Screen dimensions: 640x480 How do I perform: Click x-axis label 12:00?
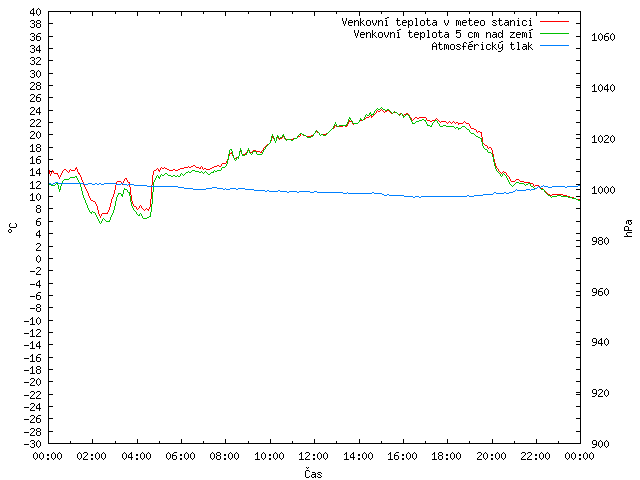pyautogui.click(x=313, y=456)
